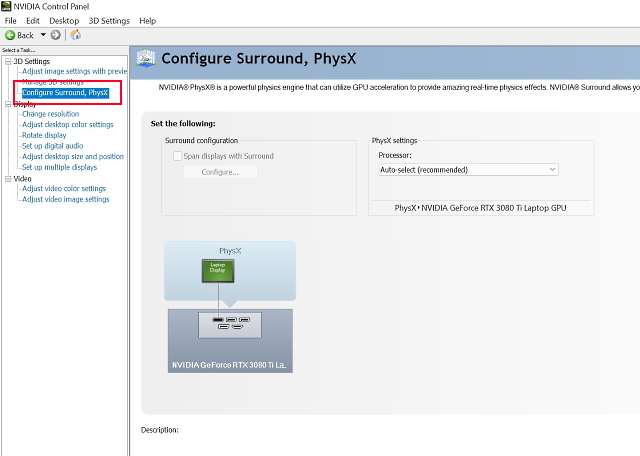Select Set up multiple displays
Image resolution: width=640 pixels, height=456 pixels.
click(x=62, y=167)
